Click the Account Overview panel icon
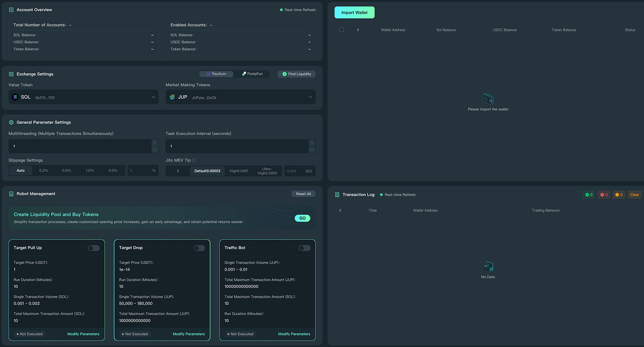 (x=11, y=10)
